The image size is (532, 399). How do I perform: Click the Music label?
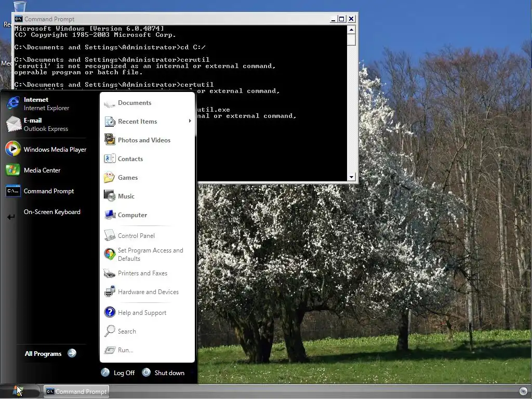point(126,196)
